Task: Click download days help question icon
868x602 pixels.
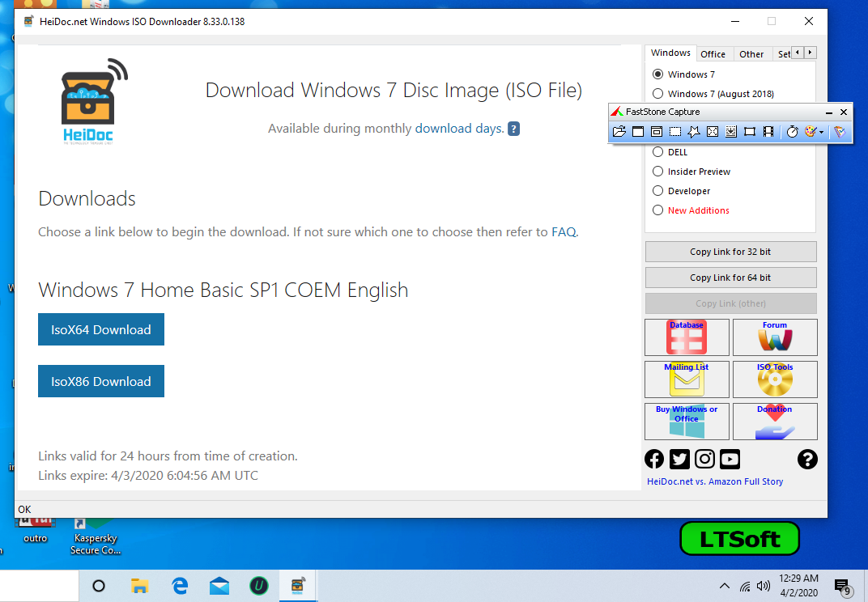Action: tap(513, 129)
